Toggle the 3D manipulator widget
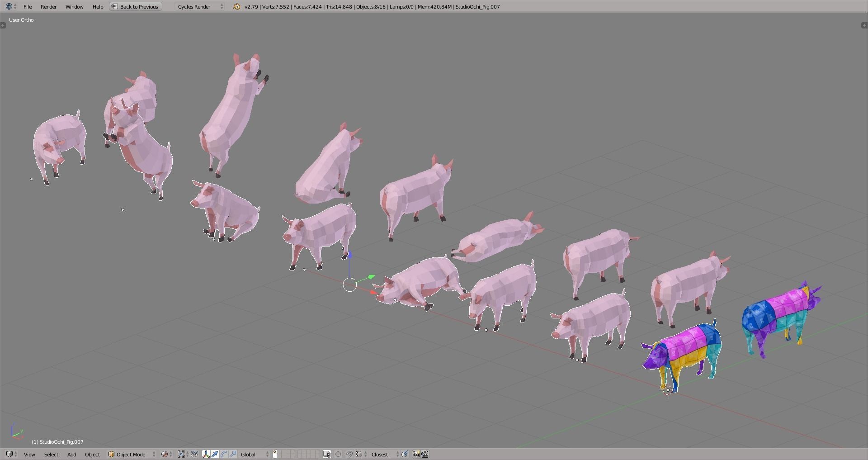Image resolution: width=868 pixels, height=460 pixels. click(x=206, y=454)
